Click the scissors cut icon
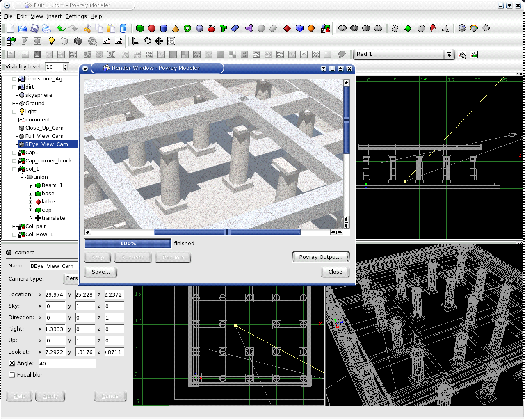Image resolution: width=525 pixels, height=420 pixels. click(87, 28)
